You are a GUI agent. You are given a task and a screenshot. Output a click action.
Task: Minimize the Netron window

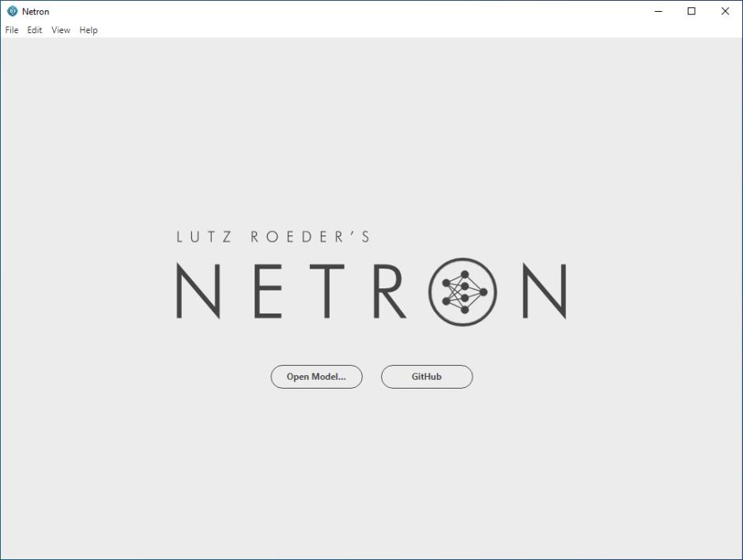[658, 11]
